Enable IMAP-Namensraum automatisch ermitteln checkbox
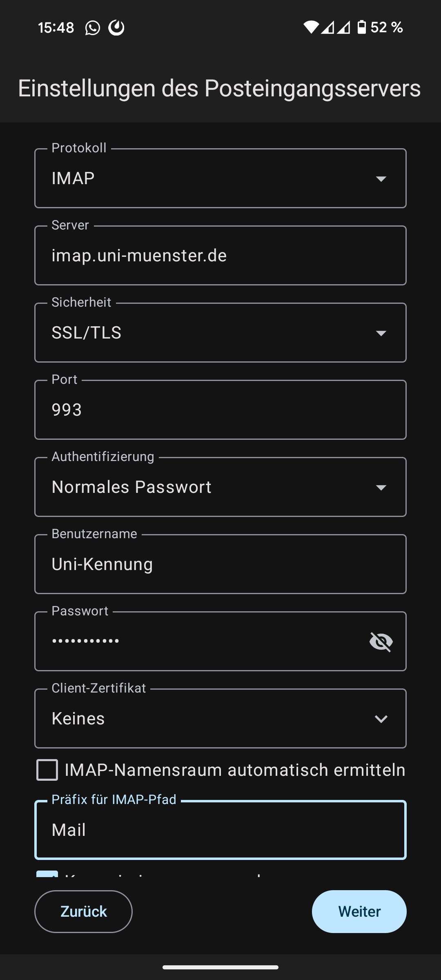Viewport: 441px width, 980px height. coord(47,770)
